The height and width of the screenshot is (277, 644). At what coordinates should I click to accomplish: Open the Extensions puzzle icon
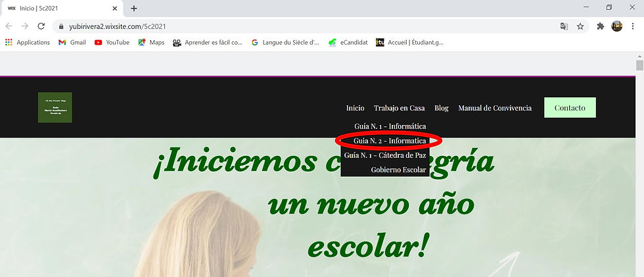(x=601, y=26)
